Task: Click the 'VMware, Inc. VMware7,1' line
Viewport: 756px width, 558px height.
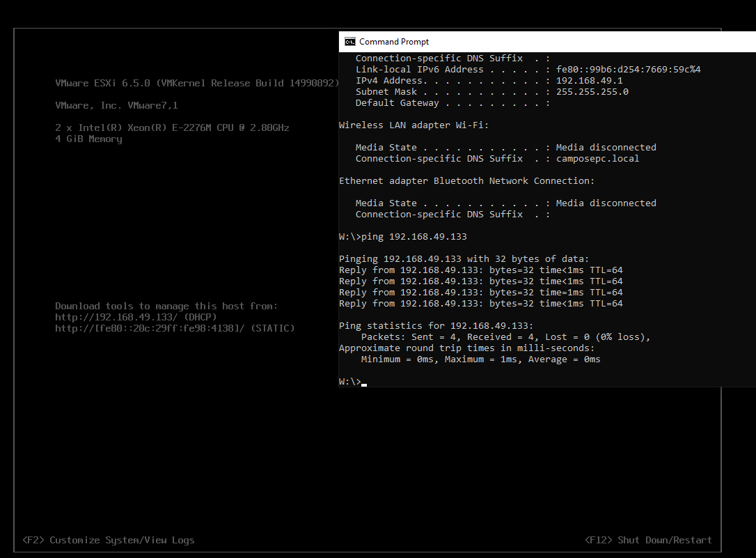Action: click(x=117, y=105)
